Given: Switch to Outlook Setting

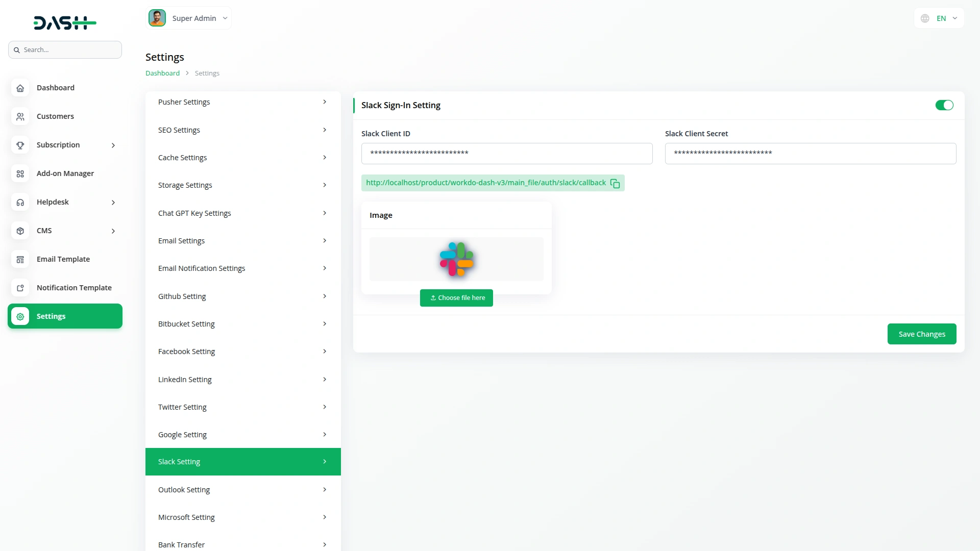Looking at the screenshot, I should point(243,489).
